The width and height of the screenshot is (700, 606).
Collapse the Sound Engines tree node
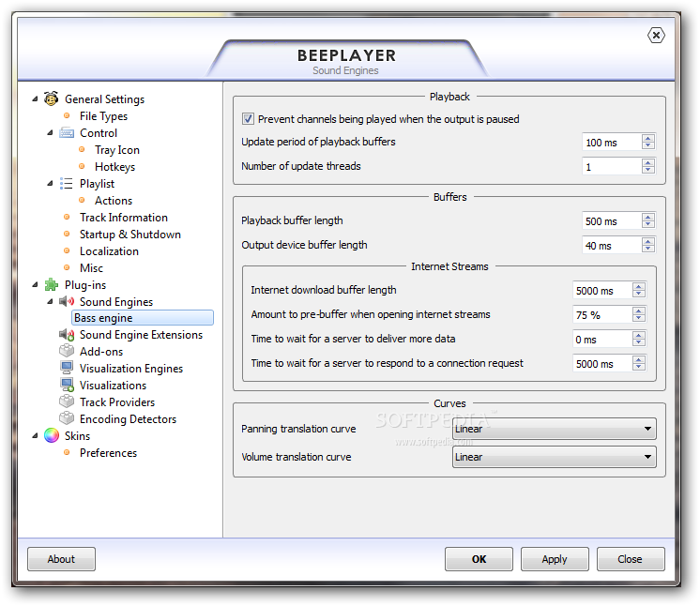point(50,302)
